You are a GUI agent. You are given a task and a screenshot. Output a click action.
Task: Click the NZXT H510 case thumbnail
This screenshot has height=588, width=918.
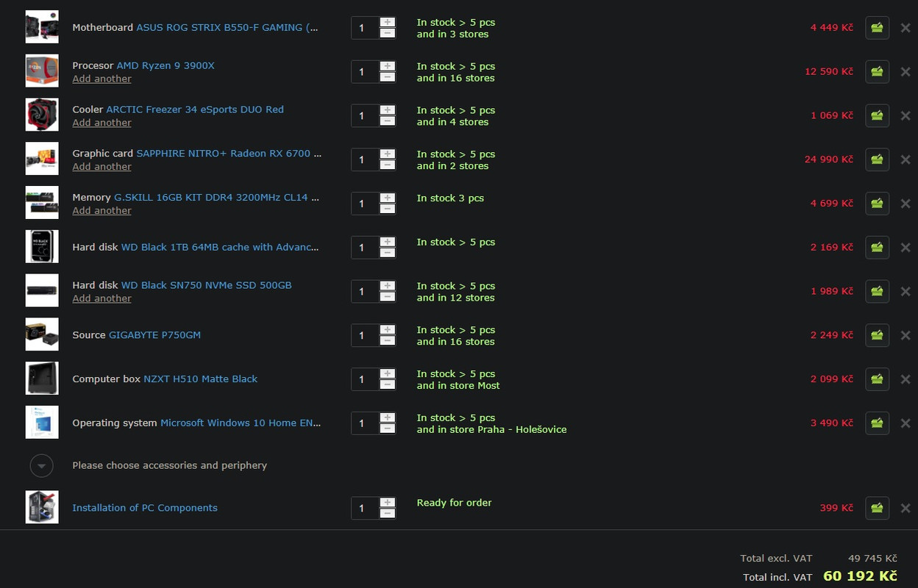[42, 379]
